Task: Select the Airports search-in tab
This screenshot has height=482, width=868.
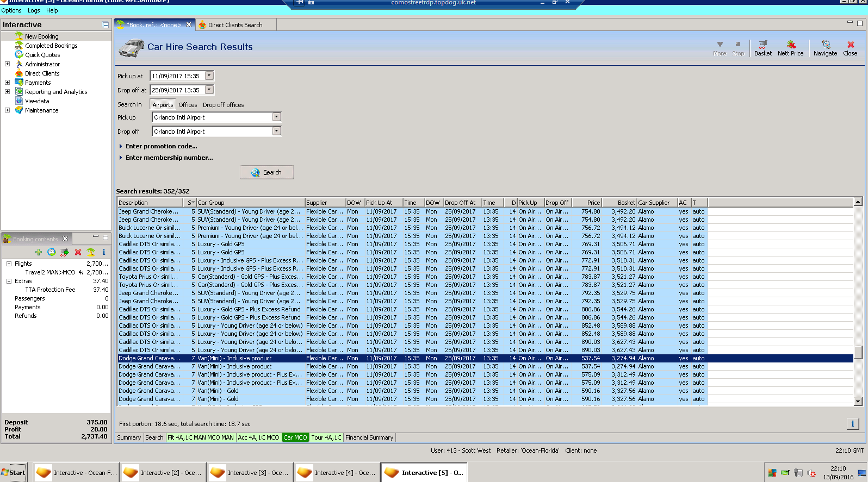Action: (x=163, y=105)
